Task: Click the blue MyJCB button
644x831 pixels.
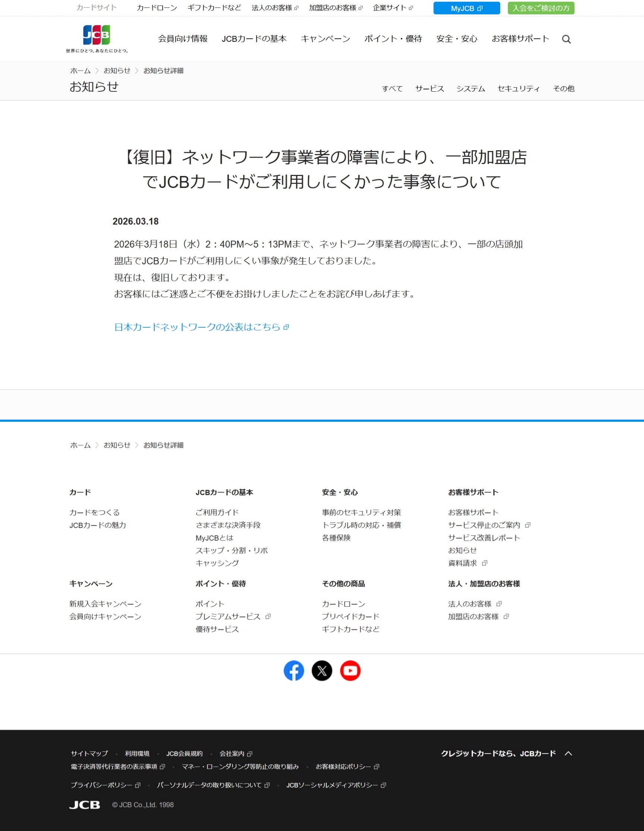Action: (x=466, y=8)
